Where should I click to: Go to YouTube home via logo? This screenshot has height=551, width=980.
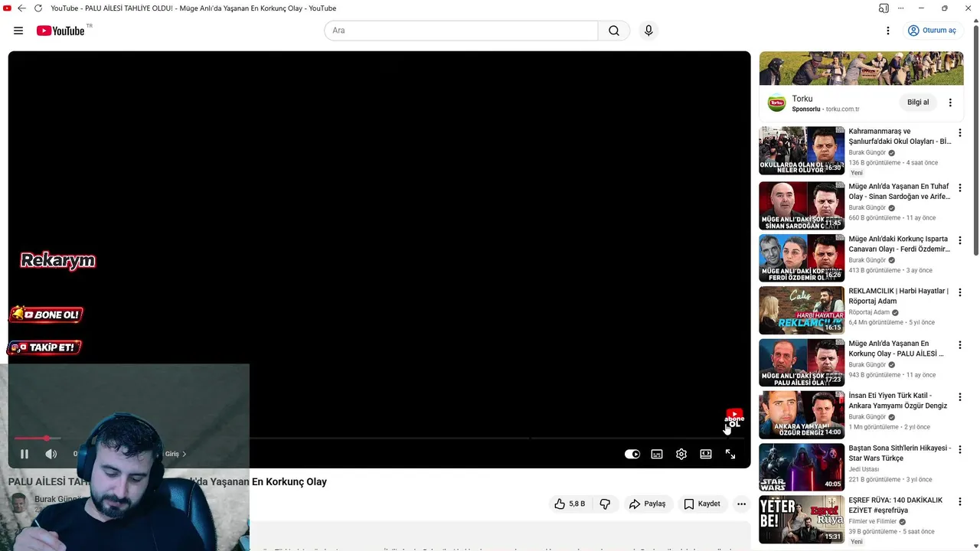pos(60,31)
